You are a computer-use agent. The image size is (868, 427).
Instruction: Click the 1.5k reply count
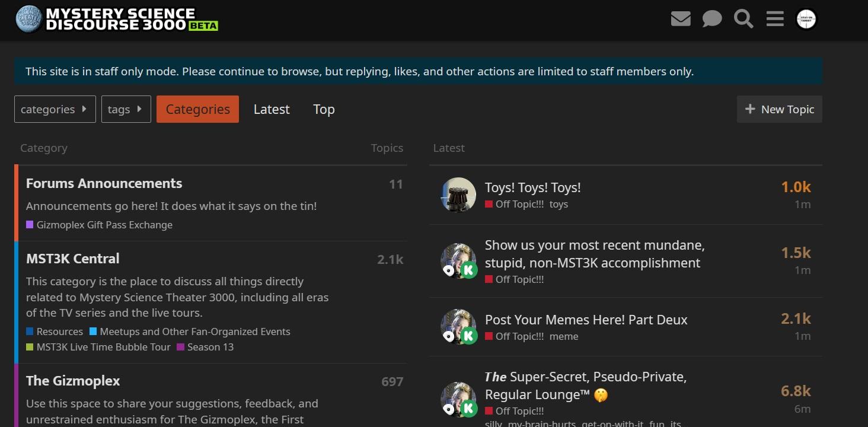pyautogui.click(x=796, y=253)
